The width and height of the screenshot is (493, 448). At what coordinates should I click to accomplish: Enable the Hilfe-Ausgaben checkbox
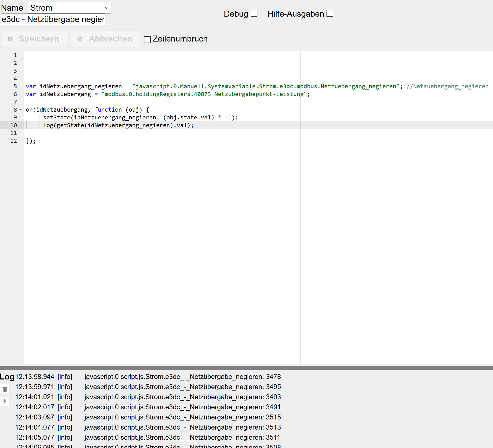(330, 13)
